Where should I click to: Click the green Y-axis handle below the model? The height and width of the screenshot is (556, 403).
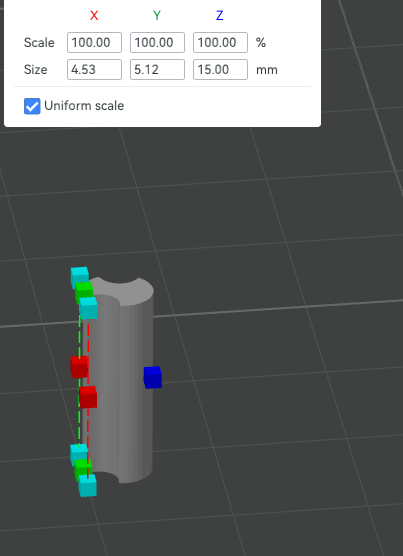pos(83,469)
